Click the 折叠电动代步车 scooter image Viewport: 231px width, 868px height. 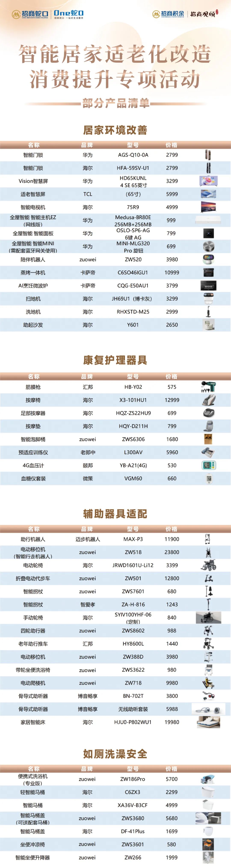point(208,578)
